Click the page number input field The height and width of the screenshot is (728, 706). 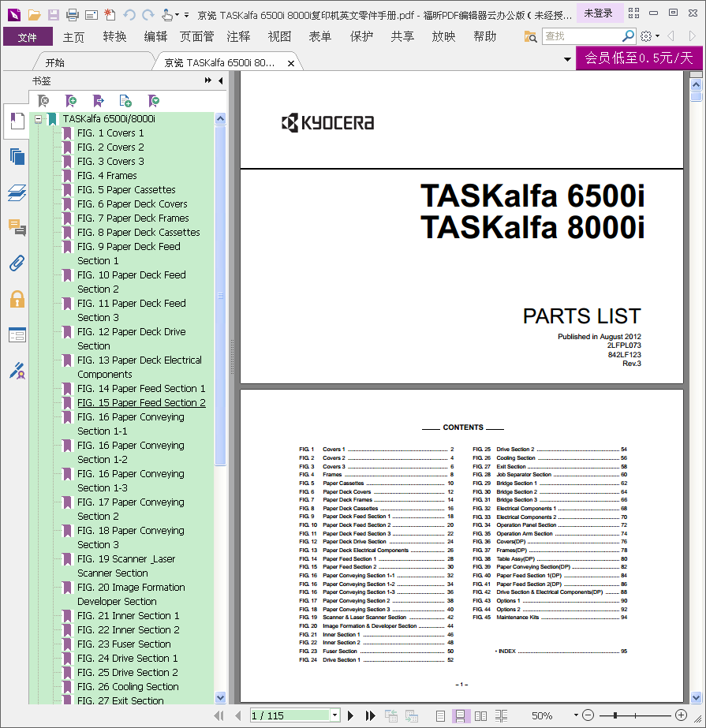pos(289,715)
